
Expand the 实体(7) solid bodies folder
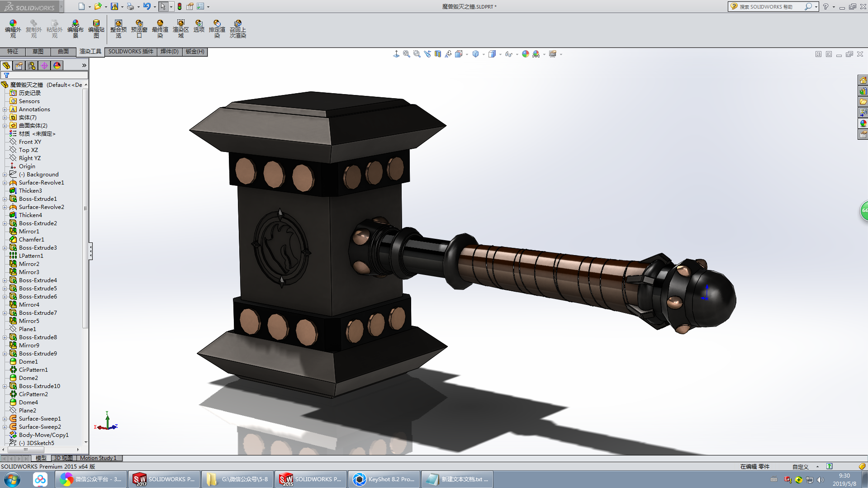(5, 118)
